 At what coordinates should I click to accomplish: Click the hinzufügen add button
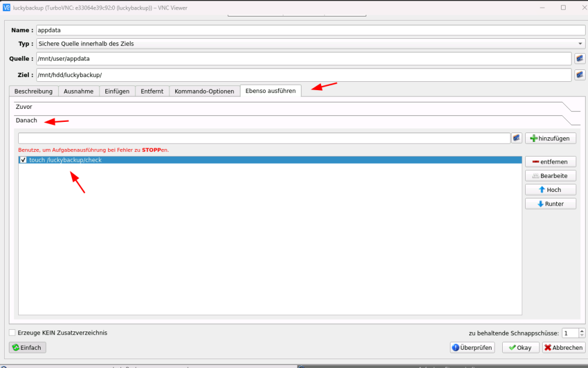pyautogui.click(x=550, y=138)
